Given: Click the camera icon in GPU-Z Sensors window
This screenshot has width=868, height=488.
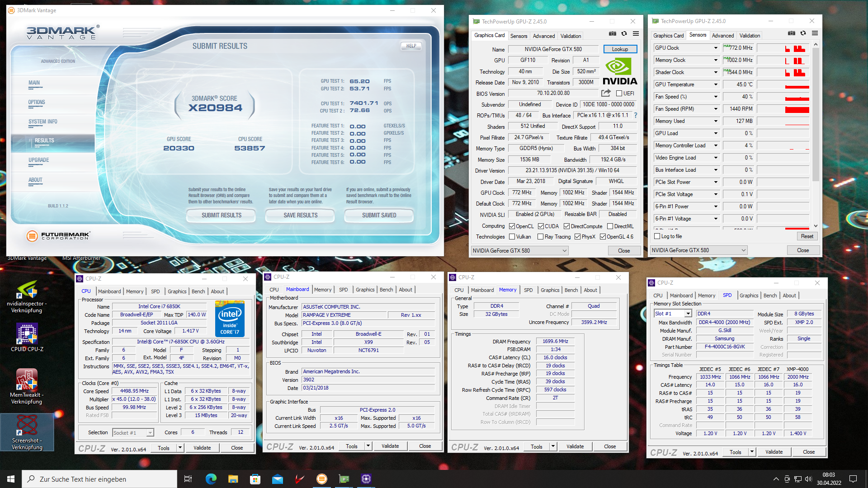Looking at the screenshot, I should pyautogui.click(x=791, y=33).
